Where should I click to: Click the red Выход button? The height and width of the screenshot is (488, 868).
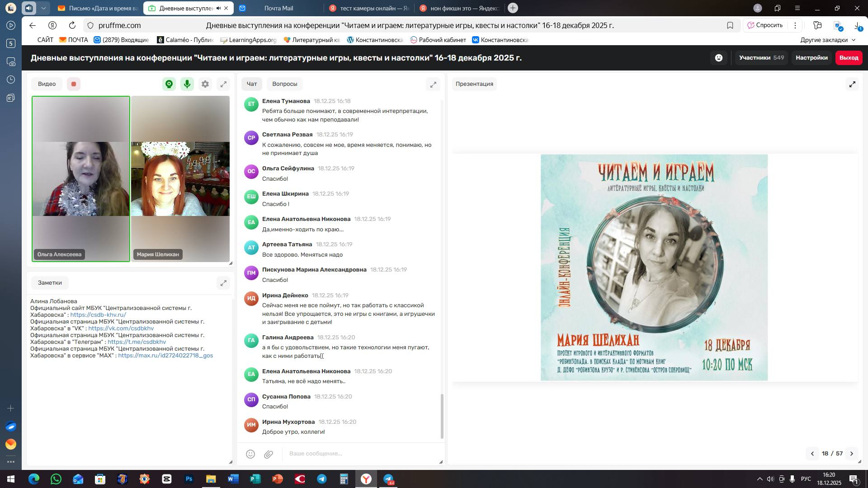(x=849, y=58)
